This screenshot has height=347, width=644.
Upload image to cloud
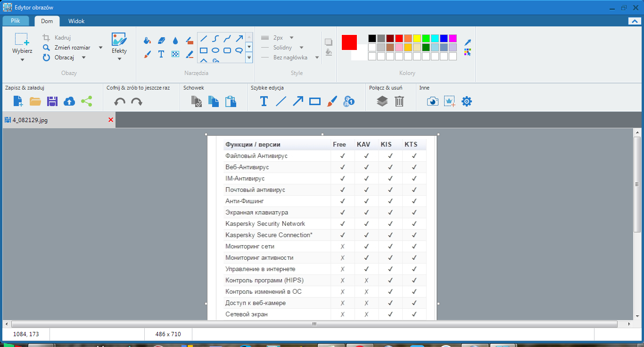click(69, 101)
